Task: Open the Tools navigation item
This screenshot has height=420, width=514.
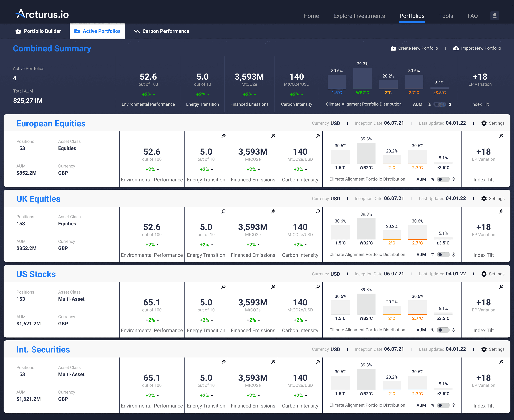Action: [x=446, y=16]
